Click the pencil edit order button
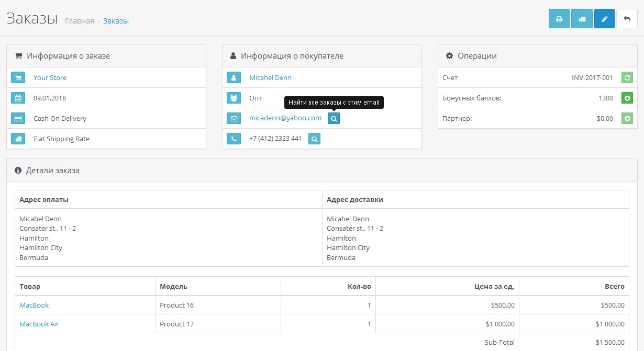644x351 pixels. [x=604, y=19]
